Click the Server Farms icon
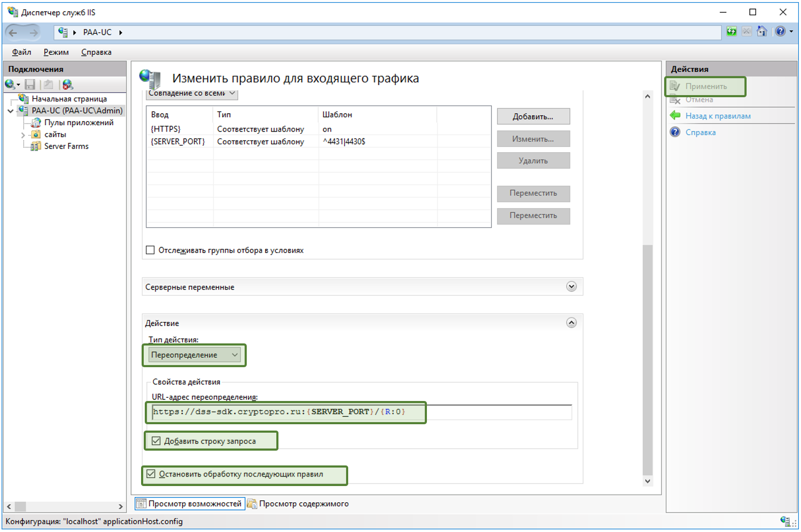 [x=36, y=146]
